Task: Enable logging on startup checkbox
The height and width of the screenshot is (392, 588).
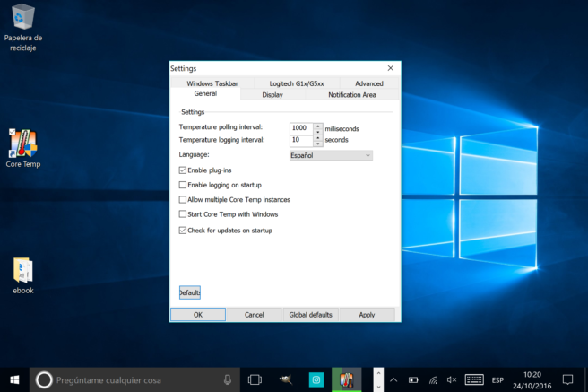Action: click(184, 185)
